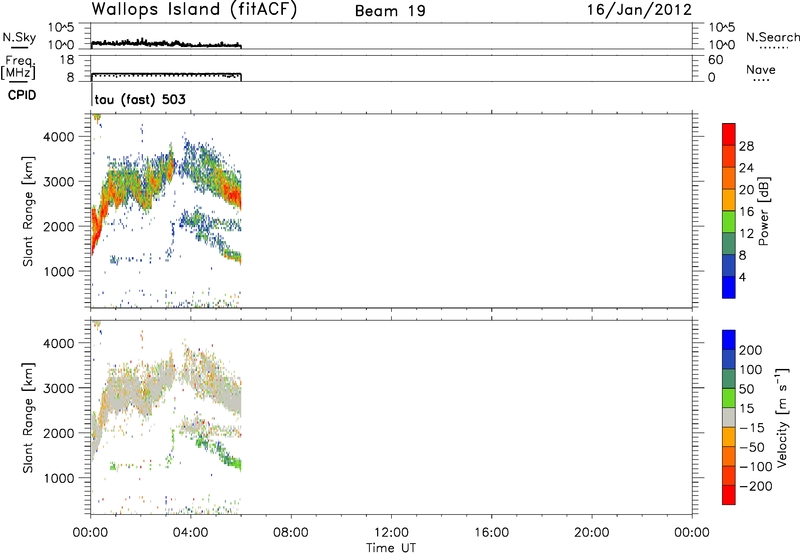The image size is (800, 554).
Task: Click the '1000' tick on velocity panel
Action: coord(58,478)
